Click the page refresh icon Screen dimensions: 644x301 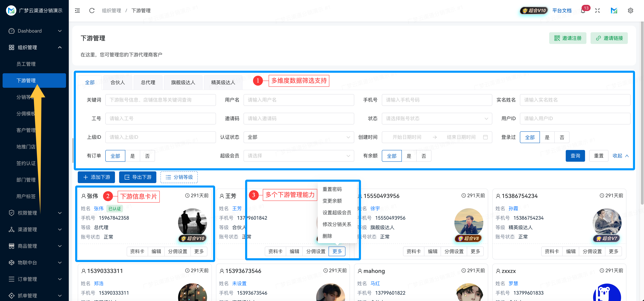92,11
